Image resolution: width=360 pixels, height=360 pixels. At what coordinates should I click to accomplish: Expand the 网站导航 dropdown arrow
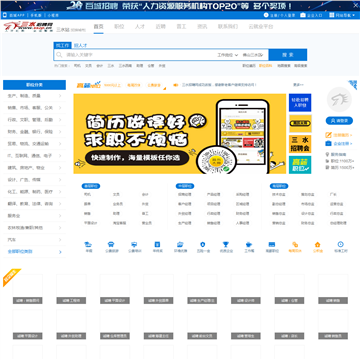coord(353,15)
